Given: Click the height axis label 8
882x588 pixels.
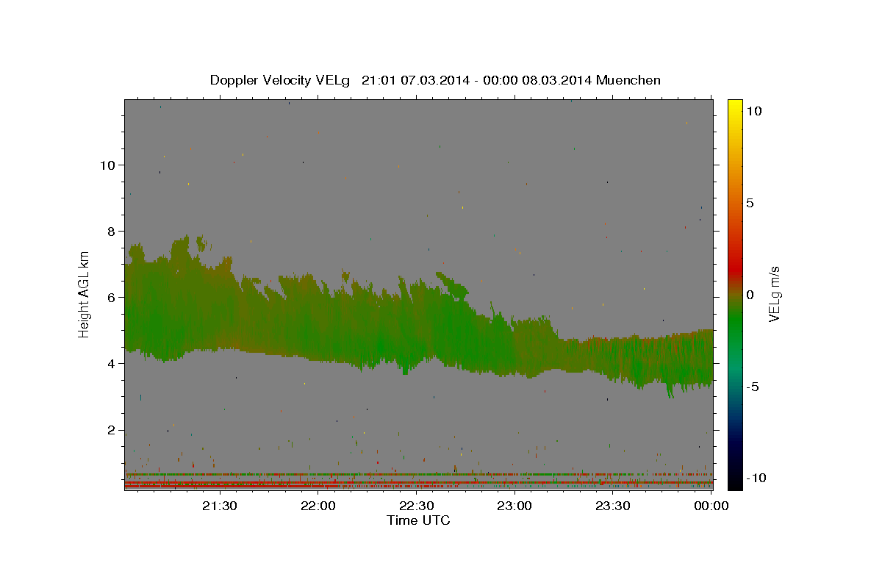Looking at the screenshot, I should point(111,231).
